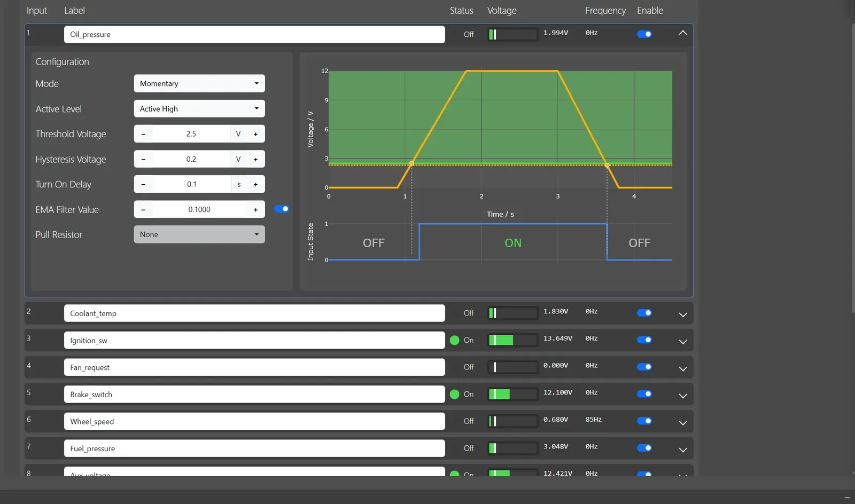Click the Frequency column header

point(605,11)
